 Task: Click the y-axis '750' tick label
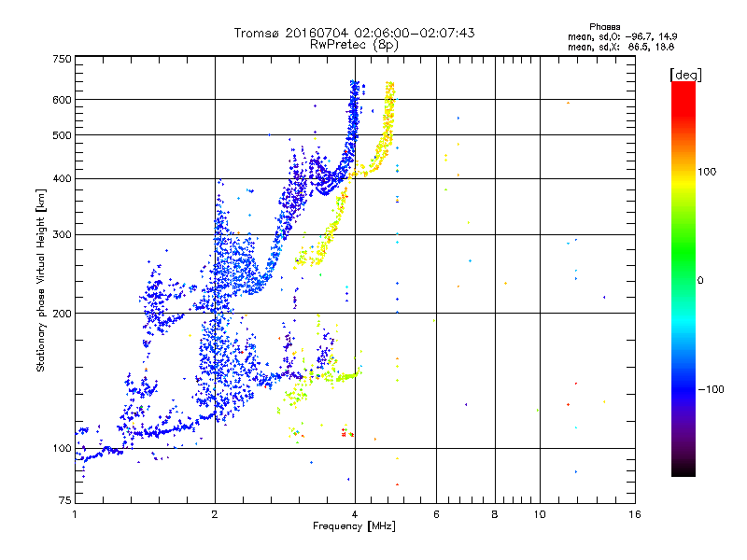pos(63,59)
